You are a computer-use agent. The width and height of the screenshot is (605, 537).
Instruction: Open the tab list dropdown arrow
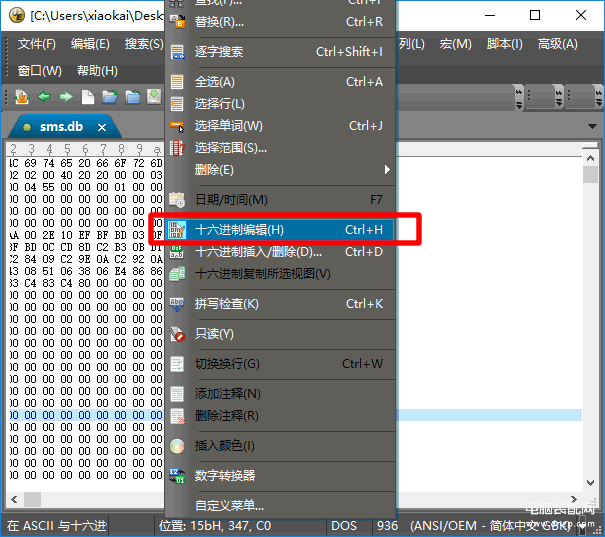coord(592,126)
